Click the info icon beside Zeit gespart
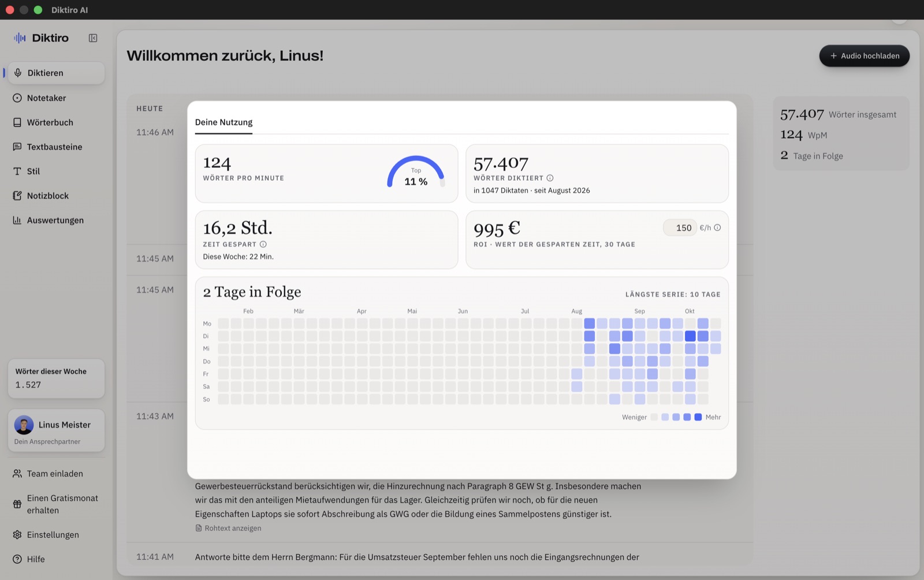 (x=263, y=244)
